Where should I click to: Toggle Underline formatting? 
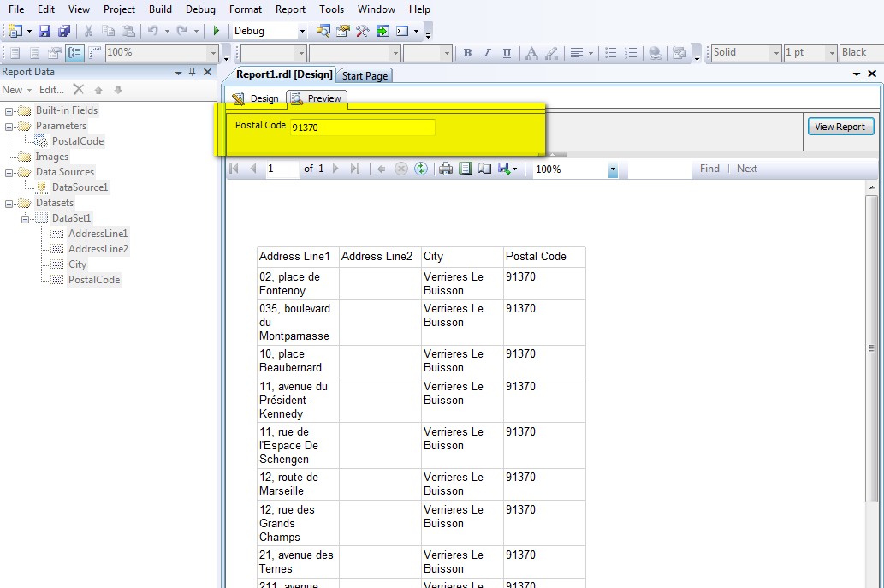pyautogui.click(x=506, y=52)
